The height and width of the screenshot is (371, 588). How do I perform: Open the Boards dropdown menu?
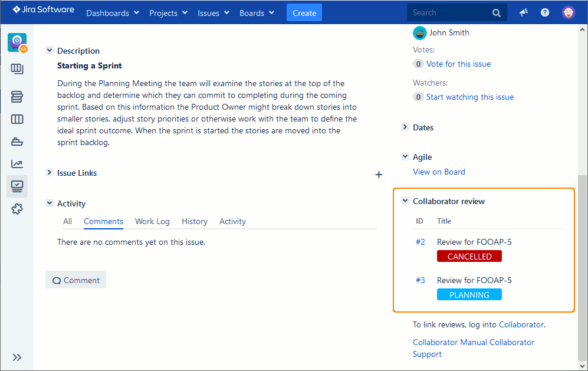coord(257,13)
